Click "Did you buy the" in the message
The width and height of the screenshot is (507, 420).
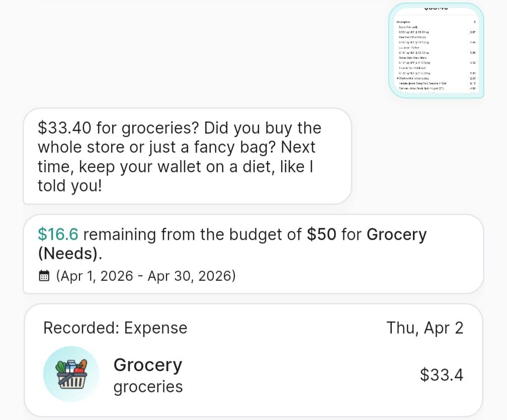coord(263,128)
